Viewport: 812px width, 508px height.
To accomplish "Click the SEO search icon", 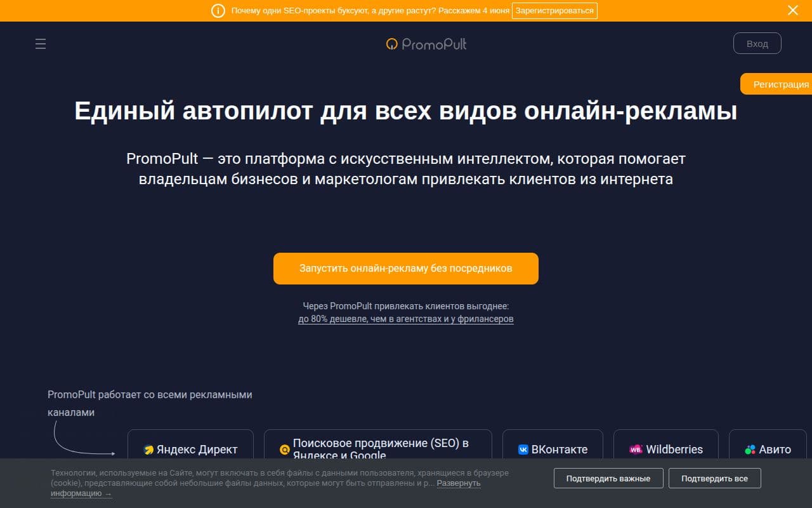I will (285, 450).
